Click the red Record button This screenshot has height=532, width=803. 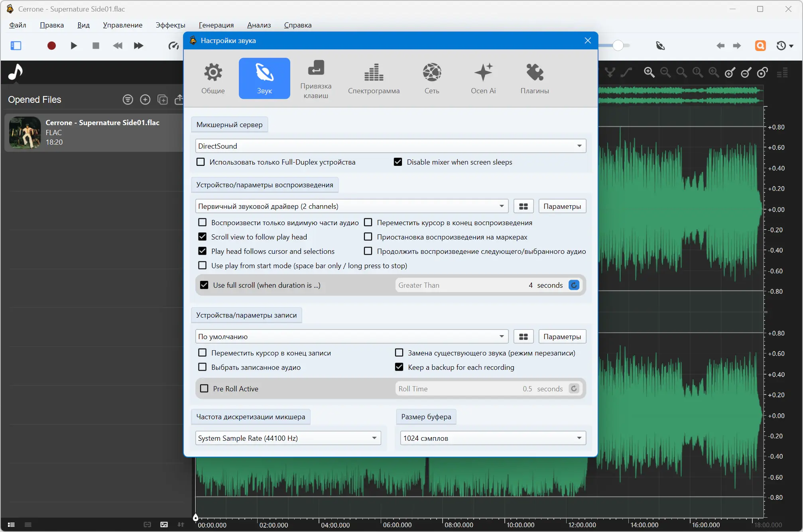(51, 45)
